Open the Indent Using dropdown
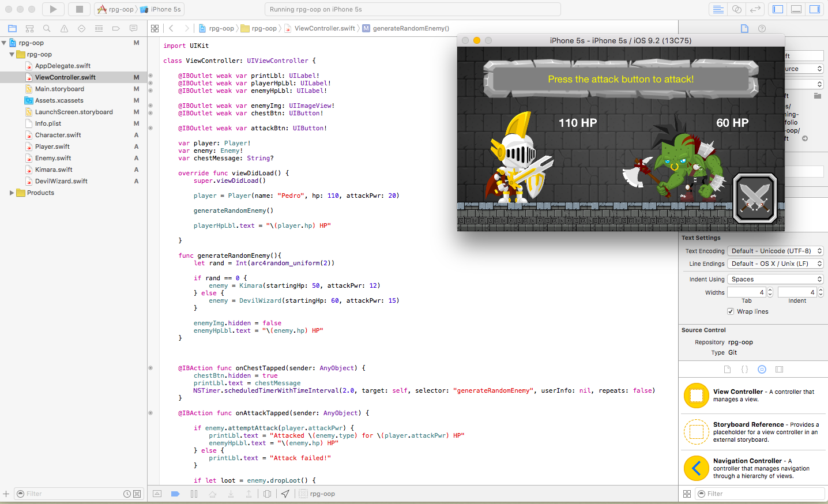 [x=775, y=279]
